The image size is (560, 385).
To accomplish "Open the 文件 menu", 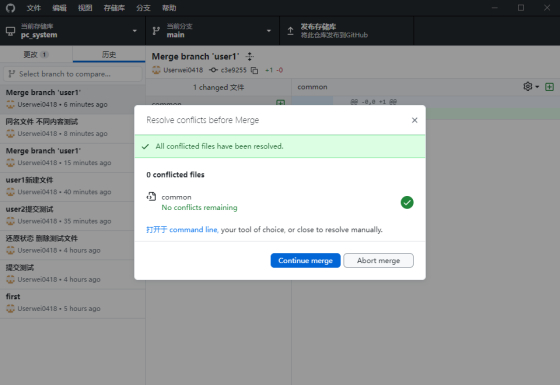I will 34,8.
